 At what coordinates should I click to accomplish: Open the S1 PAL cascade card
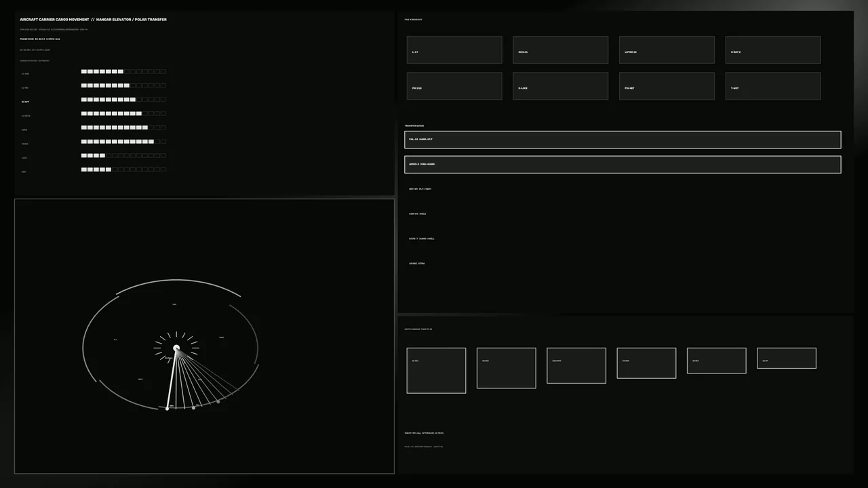point(436,370)
